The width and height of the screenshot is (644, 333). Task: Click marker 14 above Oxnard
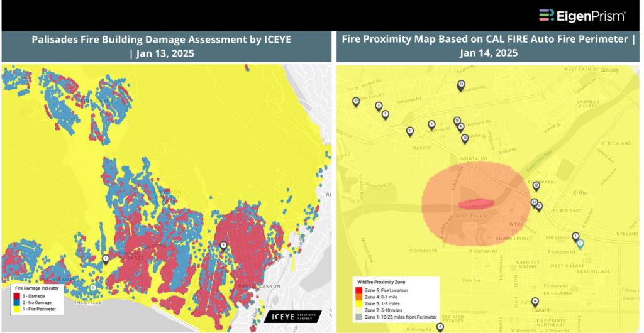pyautogui.click(x=535, y=302)
